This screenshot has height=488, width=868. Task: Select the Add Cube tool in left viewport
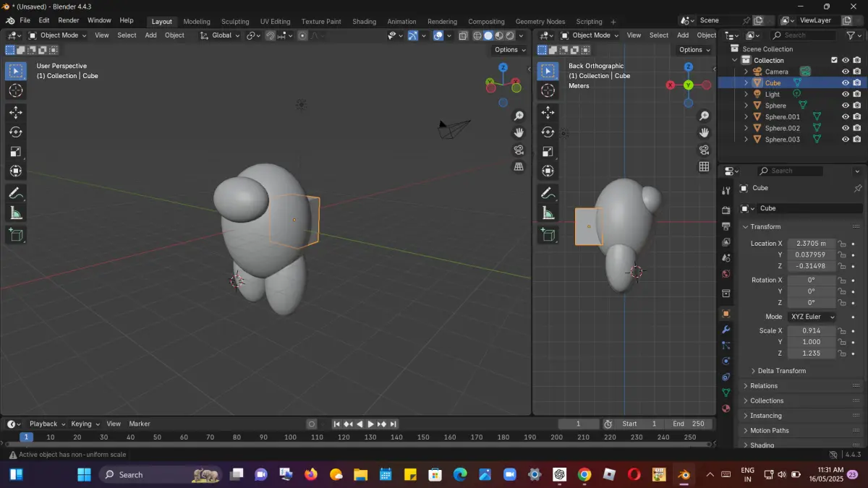point(16,234)
